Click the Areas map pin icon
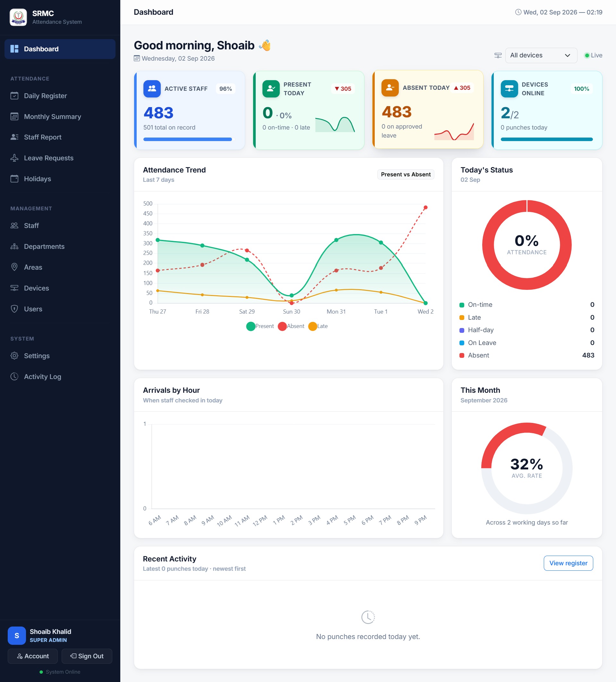The height and width of the screenshot is (682, 616). [14, 267]
